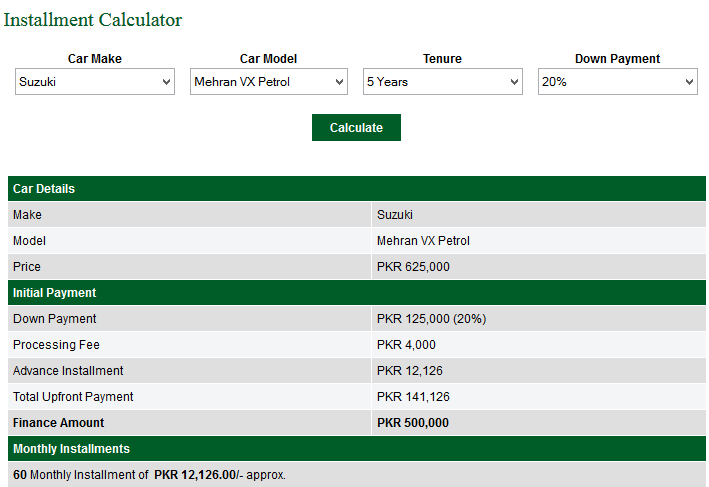709x487 pixels.
Task: Expand the Tenure dropdown set to 5 Years
Action: pyautogui.click(x=443, y=81)
